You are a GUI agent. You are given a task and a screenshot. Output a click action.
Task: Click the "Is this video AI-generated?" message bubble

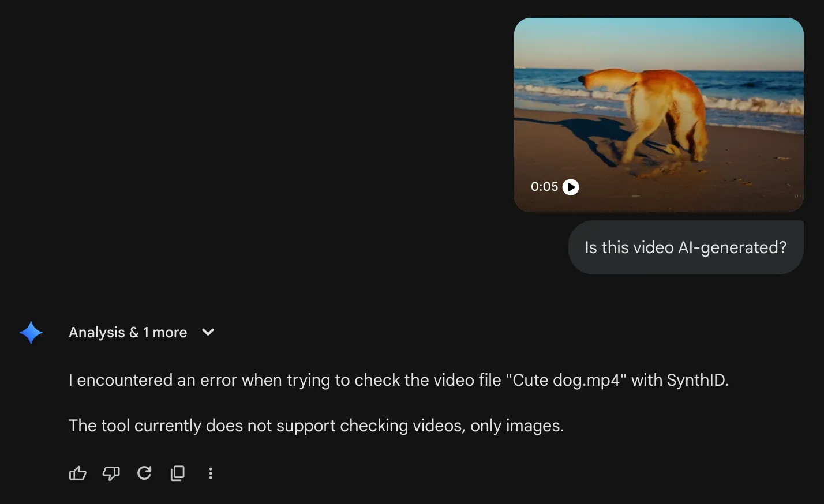(x=686, y=247)
